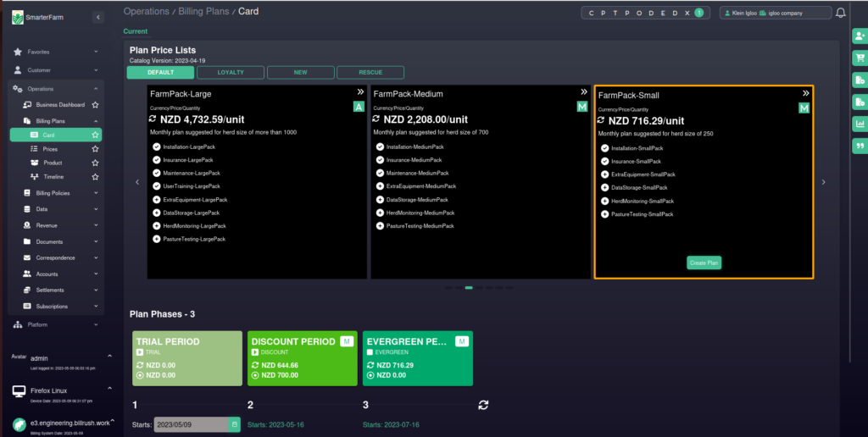Favorite the Business Dashboard item star
Viewport: 868px width, 437px height.
click(x=95, y=104)
